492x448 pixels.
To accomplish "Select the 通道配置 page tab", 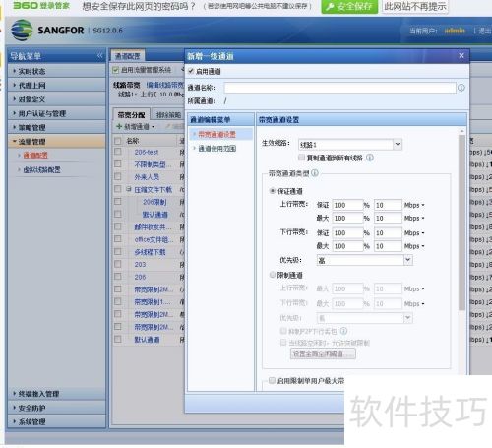I will pyautogui.click(x=128, y=56).
